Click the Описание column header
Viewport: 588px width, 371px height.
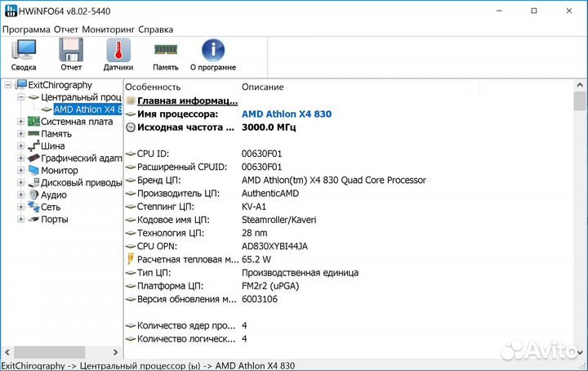click(x=262, y=87)
